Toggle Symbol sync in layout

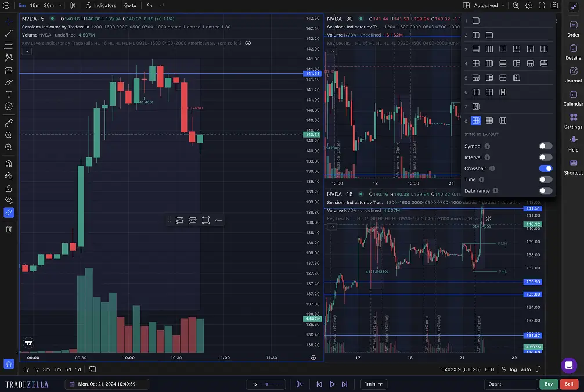546,146
